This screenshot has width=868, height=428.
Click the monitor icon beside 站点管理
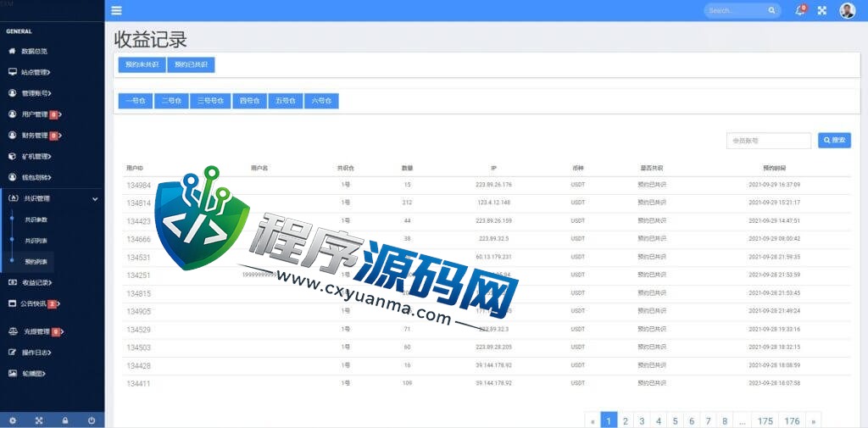tap(12, 72)
